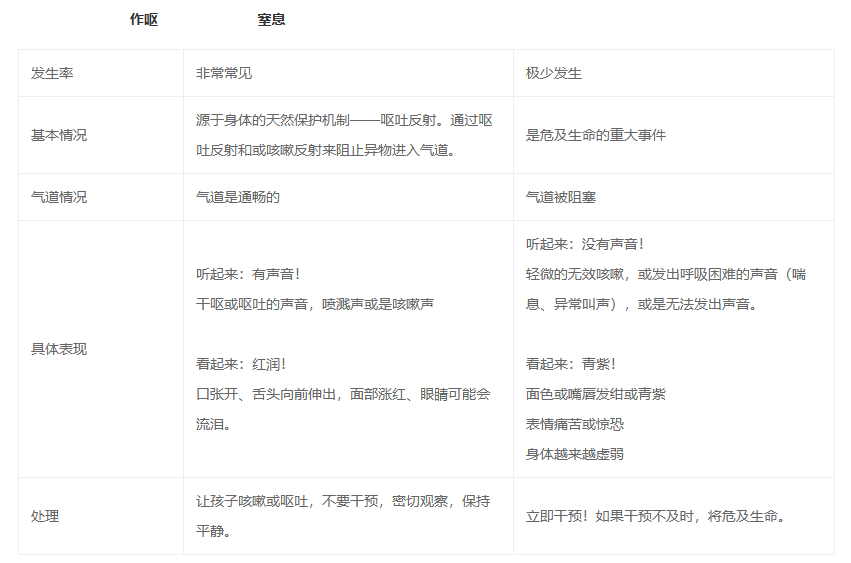The width and height of the screenshot is (851, 563).
Task: Click the 看起来：红润！ line
Action: pos(241,364)
